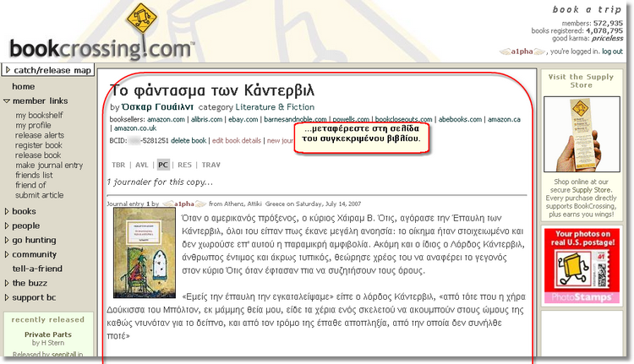This screenshot has width=634, height=364.
Task: Expand the go hunting section
Action: pyautogui.click(x=34, y=240)
